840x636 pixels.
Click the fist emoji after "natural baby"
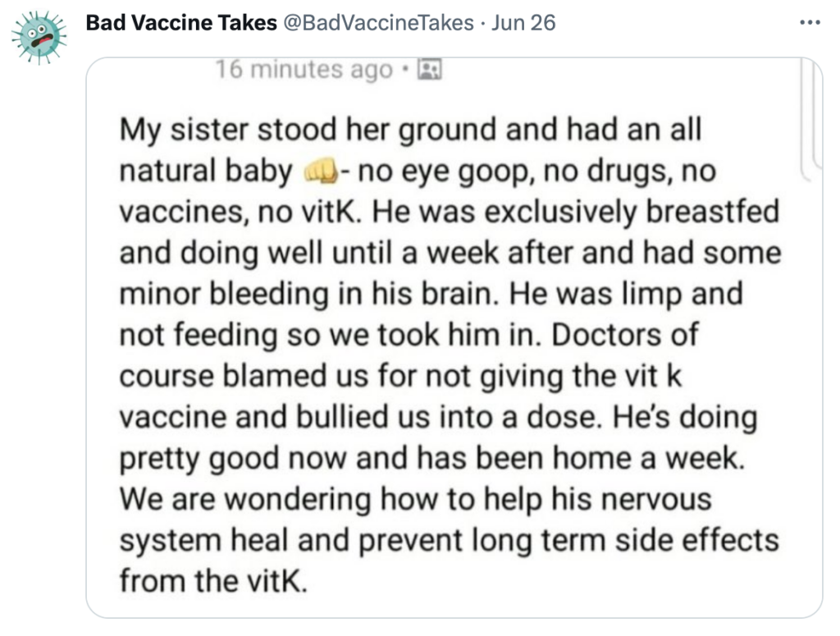click(321, 172)
